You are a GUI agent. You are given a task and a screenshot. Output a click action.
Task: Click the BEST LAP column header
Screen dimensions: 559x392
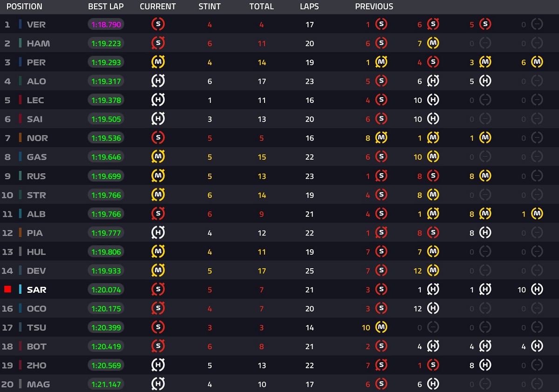[106, 7]
